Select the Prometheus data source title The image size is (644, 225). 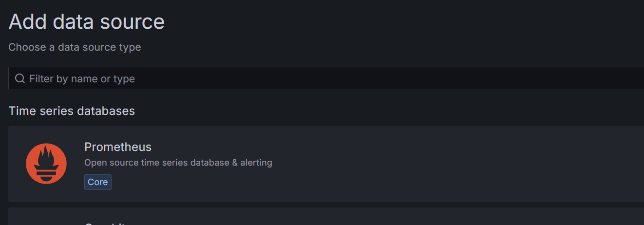click(118, 147)
